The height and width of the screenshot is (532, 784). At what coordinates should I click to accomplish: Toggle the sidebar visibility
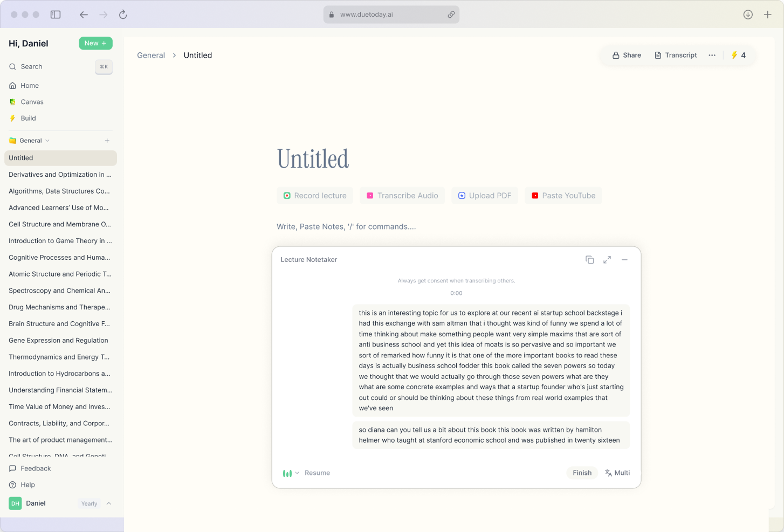click(x=56, y=15)
